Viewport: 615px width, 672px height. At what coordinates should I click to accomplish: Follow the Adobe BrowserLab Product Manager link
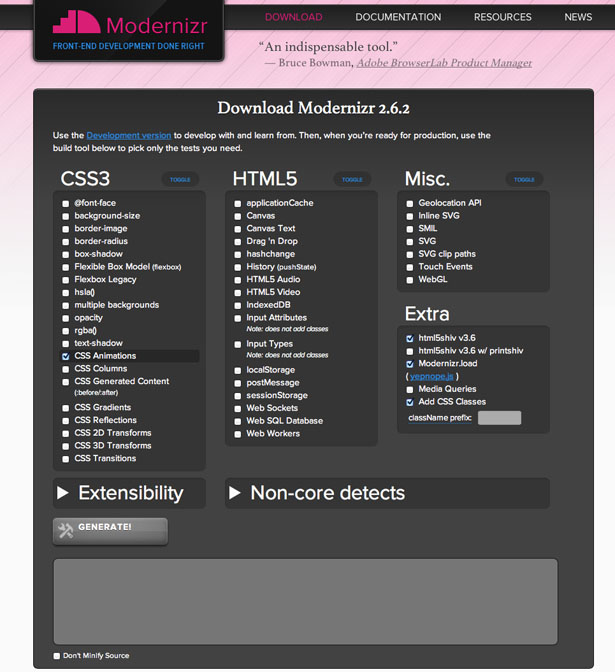pos(444,63)
